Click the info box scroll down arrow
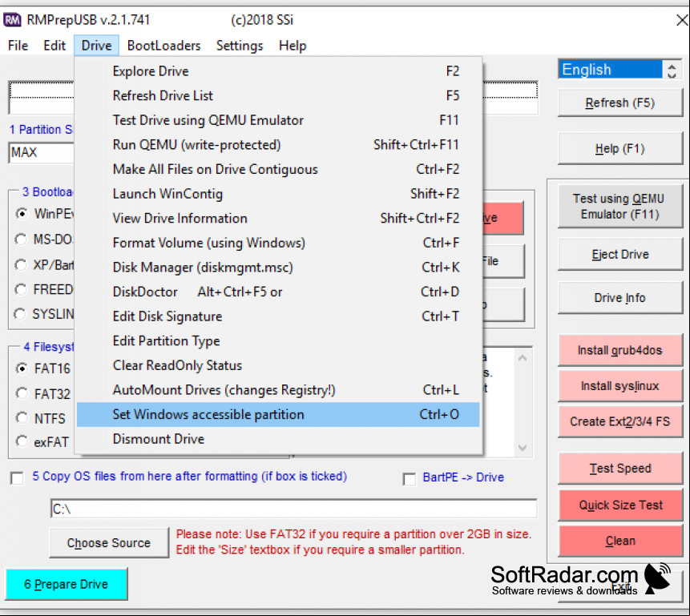Image resolution: width=690 pixels, height=616 pixels. [x=523, y=448]
